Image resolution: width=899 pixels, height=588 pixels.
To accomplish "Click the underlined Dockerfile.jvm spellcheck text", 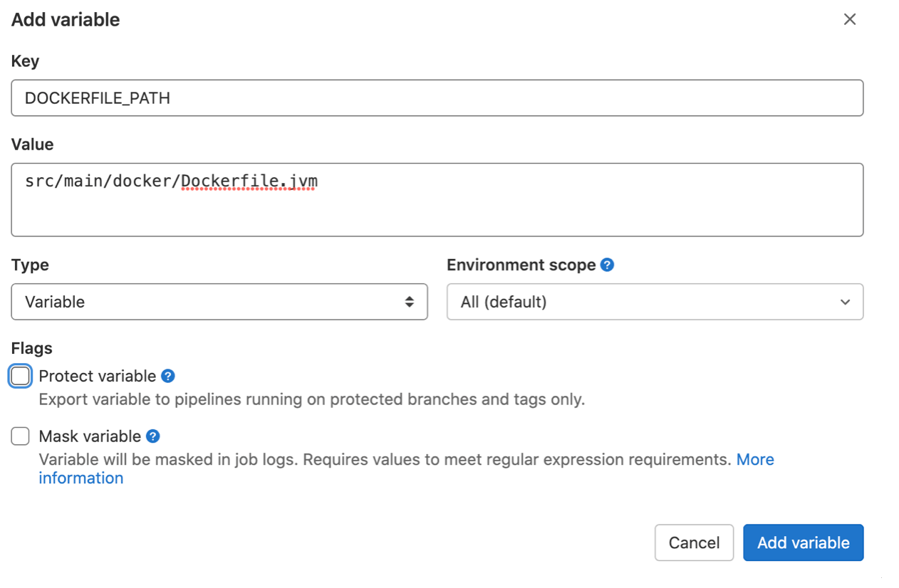I will [249, 181].
